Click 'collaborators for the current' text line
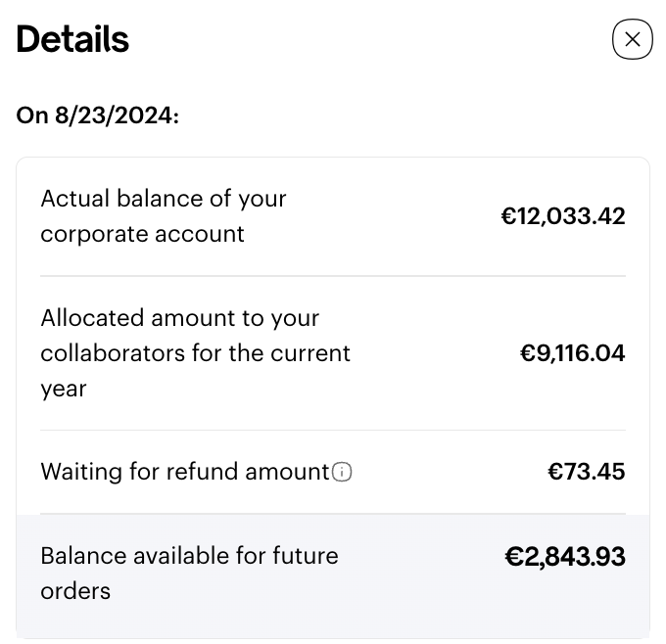 point(195,353)
